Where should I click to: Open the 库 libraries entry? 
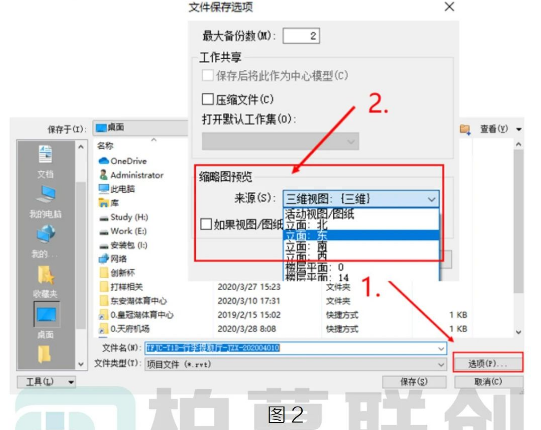(x=109, y=203)
